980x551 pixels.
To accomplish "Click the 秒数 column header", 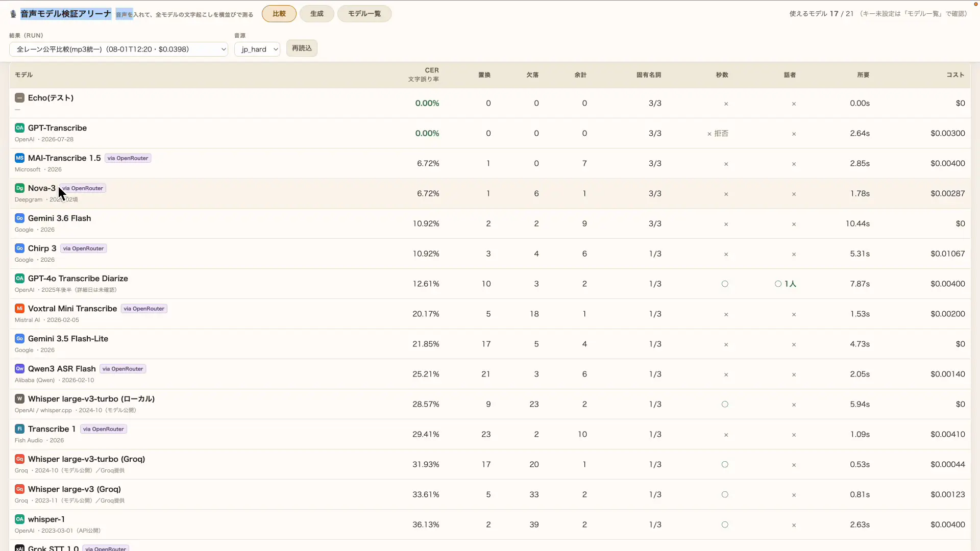I will pos(722,75).
